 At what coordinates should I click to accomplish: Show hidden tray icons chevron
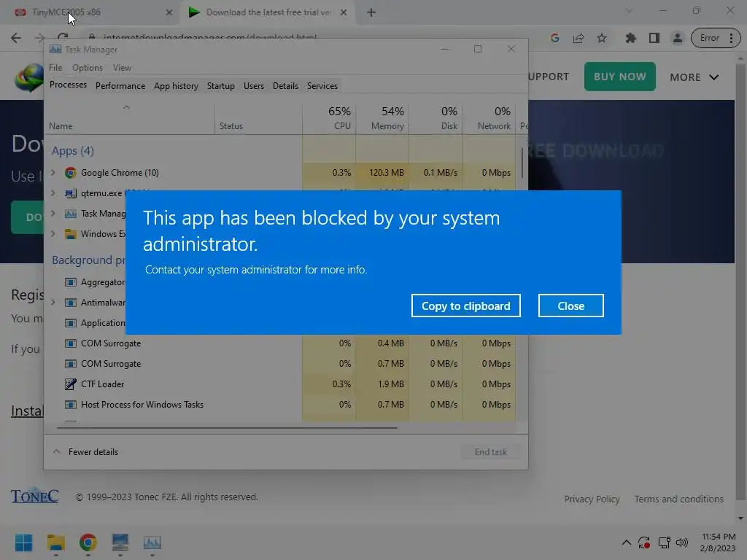[627, 542]
